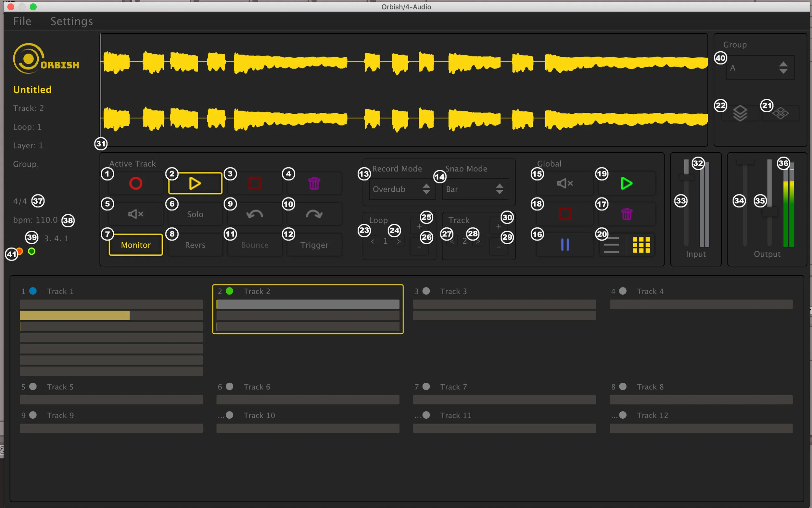Select the Track 7 label
The height and width of the screenshot is (508, 812).
(x=453, y=387)
